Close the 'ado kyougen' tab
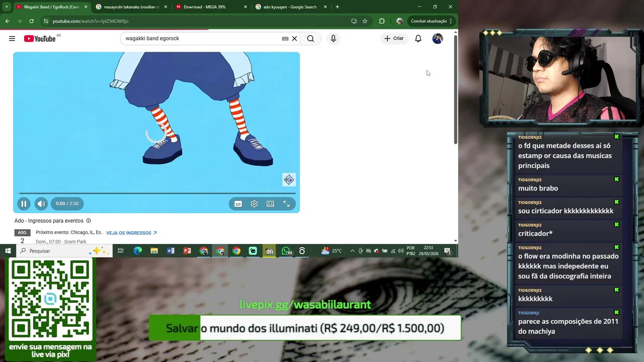This screenshot has height=362, width=644. (x=326, y=7)
